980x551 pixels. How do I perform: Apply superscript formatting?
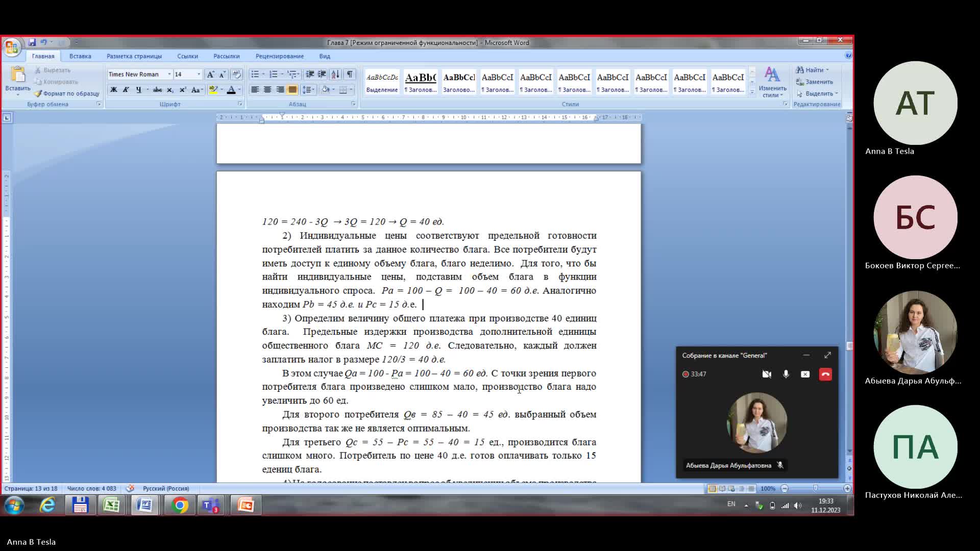click(x=183, y=90)
